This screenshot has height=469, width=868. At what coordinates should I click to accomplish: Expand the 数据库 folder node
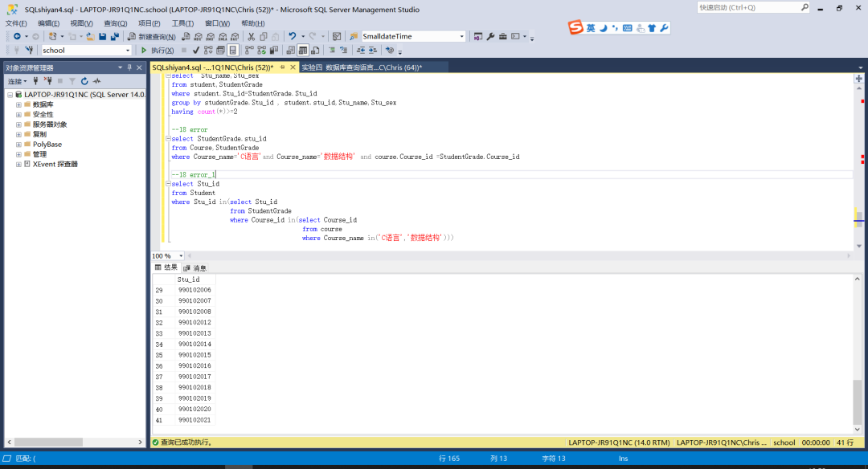(x=18, y=104)
